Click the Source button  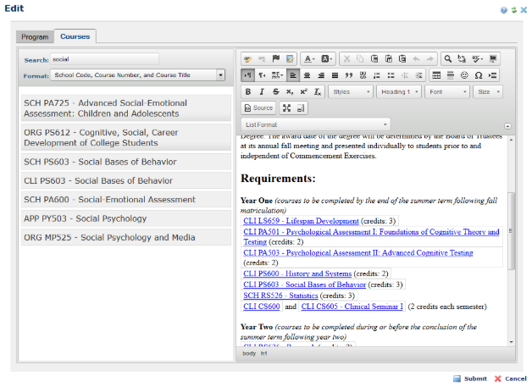(258, 108)
